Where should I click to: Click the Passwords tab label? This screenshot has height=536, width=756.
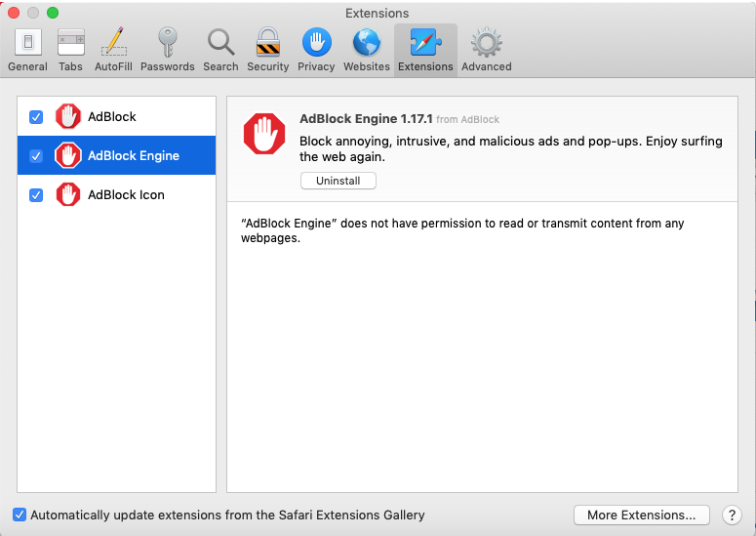[x=168, y=66]
